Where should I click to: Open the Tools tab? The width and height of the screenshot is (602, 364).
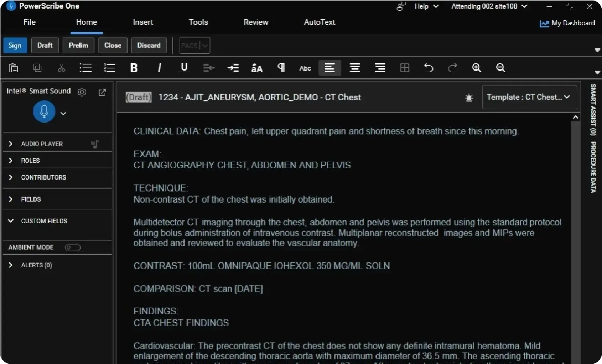[x=198, y=22]
